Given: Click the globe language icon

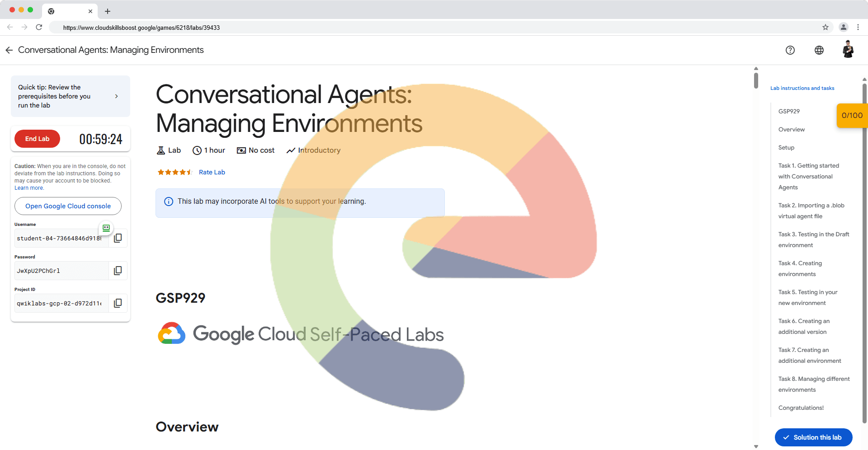Looking at the screenshot, I should (x=819, y=50).
